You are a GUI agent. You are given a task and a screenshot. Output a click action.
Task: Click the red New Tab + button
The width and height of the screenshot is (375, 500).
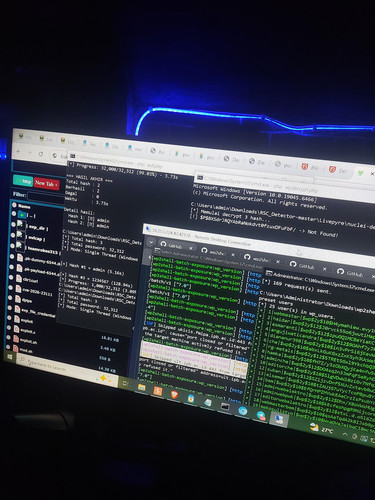(46, 183)
